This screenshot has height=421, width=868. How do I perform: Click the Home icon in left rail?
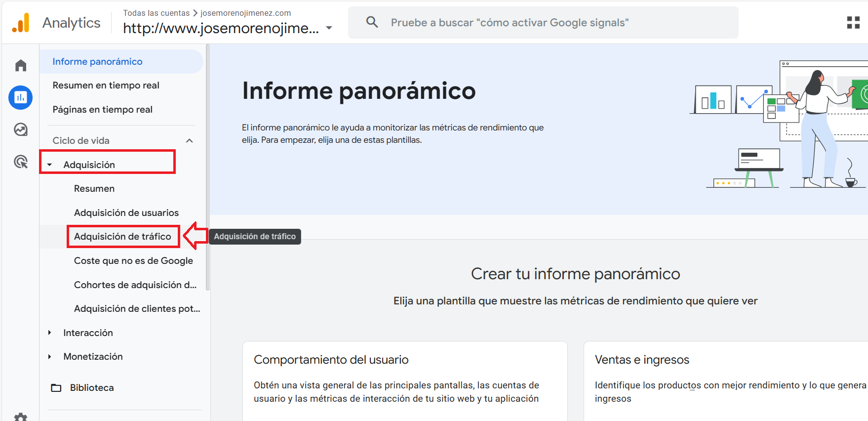click(x=21, y=66)
